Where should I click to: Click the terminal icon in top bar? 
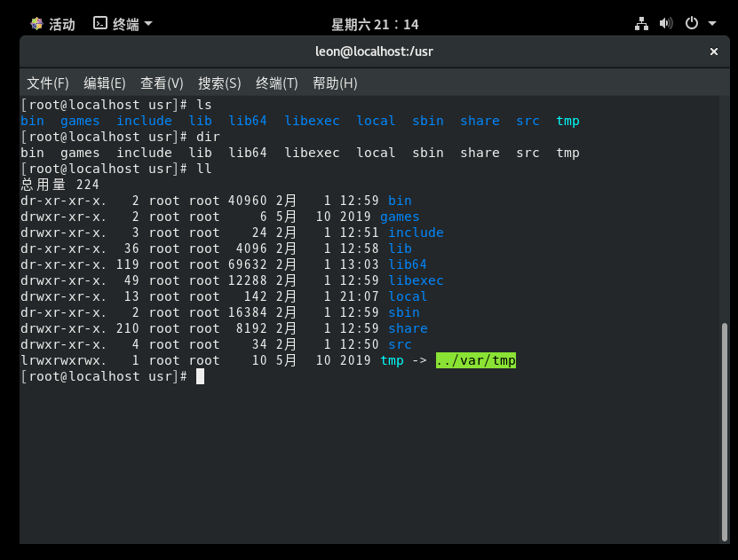(x=100, y=23)
